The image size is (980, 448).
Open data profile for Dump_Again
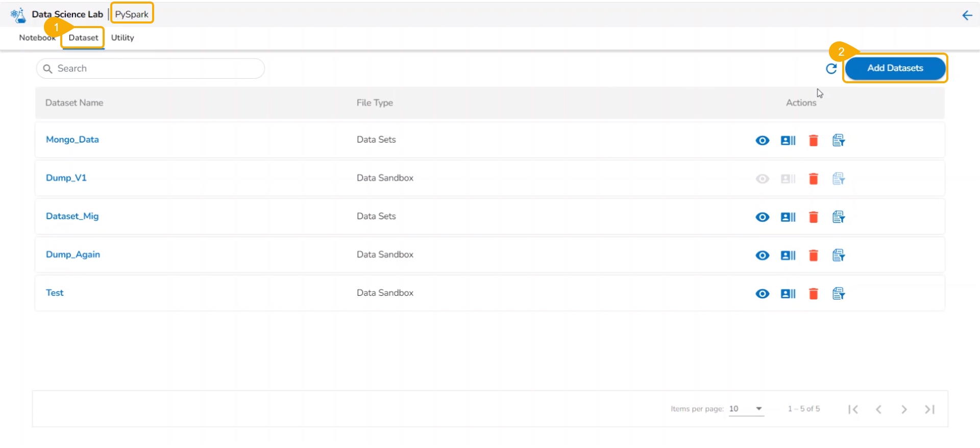[788, 255]
